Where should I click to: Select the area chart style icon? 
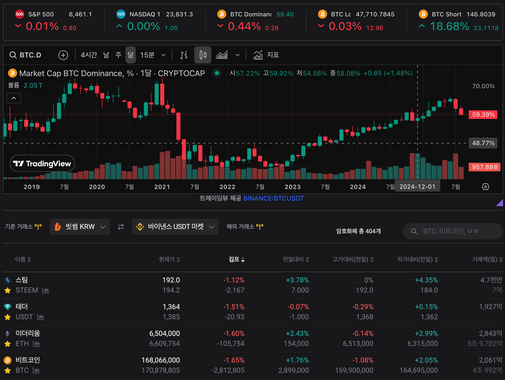click(222, 55)
